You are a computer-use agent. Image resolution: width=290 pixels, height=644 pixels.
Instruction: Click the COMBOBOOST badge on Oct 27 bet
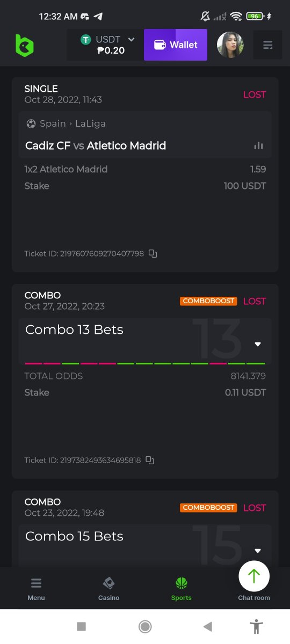click(x=208, y=301)
